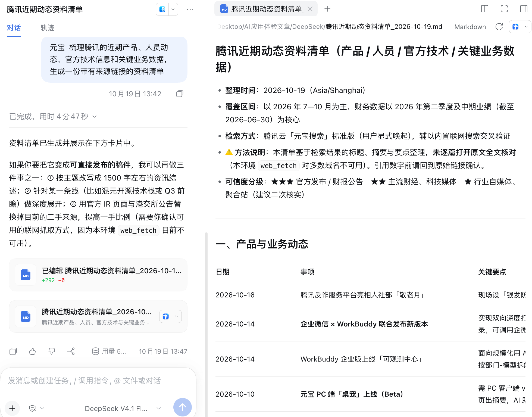This screenshot has height=417, width=532.
Task: Copy the assistant response
Action: click(13, 351)
